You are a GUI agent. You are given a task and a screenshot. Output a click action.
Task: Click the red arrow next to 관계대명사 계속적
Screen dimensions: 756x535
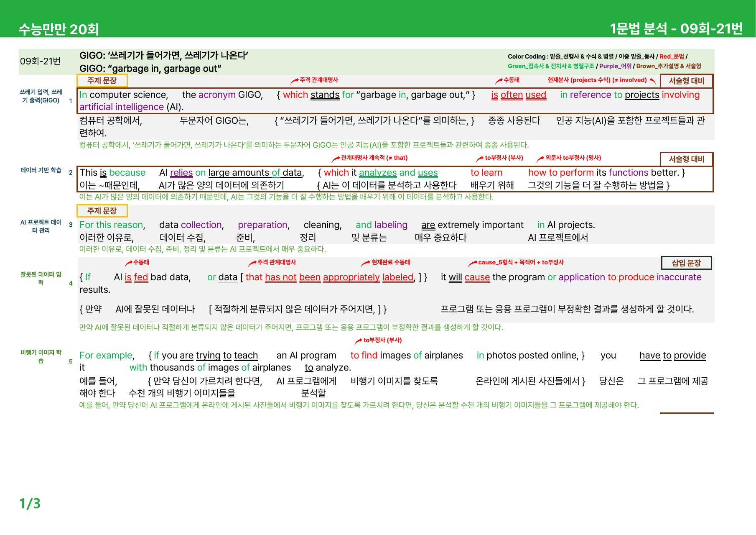pyautogui.click(x=336, y=159)
